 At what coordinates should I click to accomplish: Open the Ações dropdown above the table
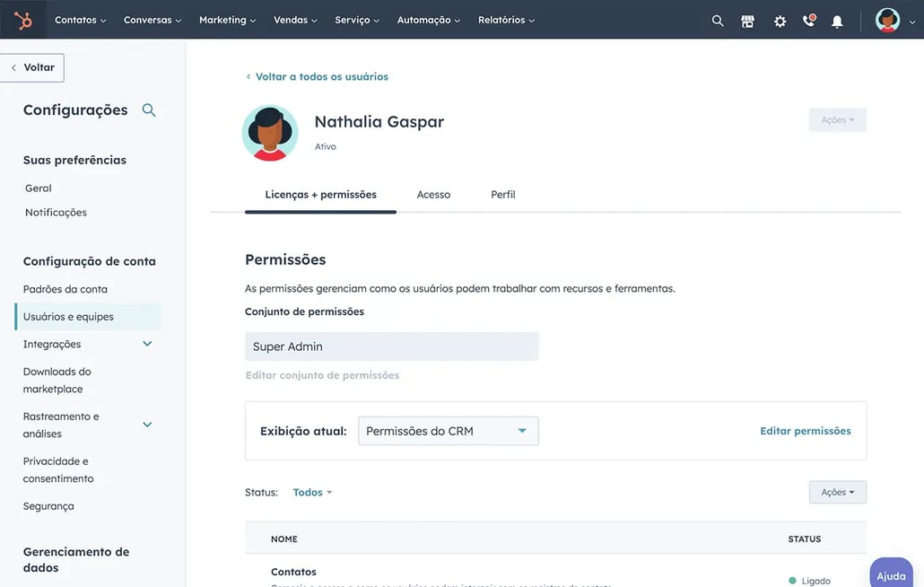[836, 492]
